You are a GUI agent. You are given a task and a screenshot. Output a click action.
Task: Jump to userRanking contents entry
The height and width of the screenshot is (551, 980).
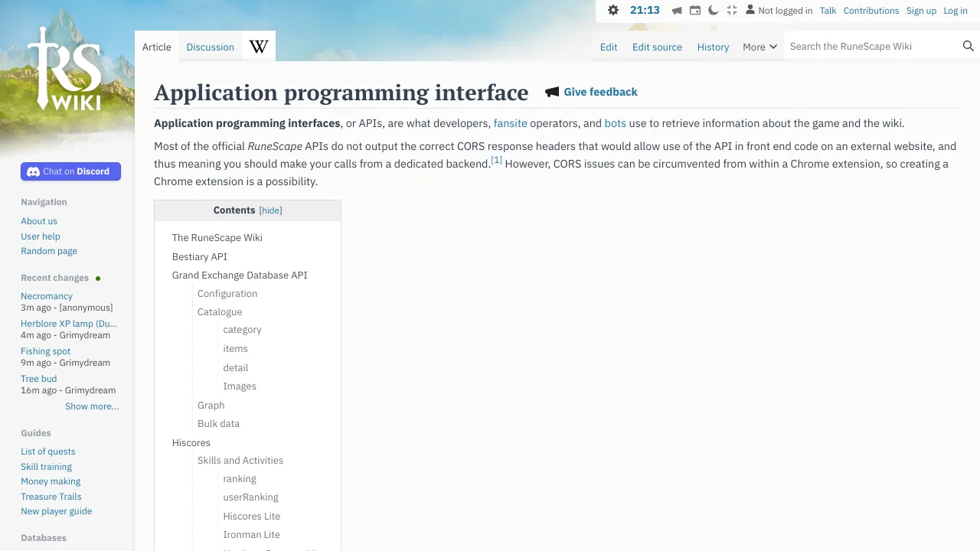pos(251,497)
